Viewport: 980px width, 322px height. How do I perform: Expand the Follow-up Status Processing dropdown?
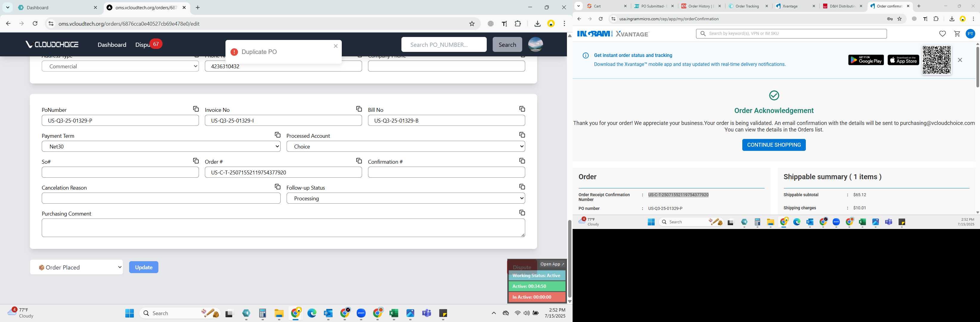click(406, 198)
